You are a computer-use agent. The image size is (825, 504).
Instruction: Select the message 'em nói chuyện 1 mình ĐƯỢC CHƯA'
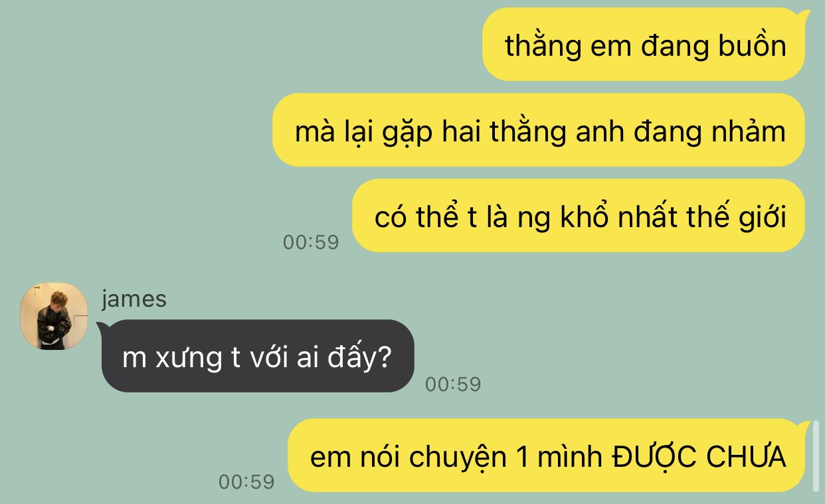coord(547,456)
